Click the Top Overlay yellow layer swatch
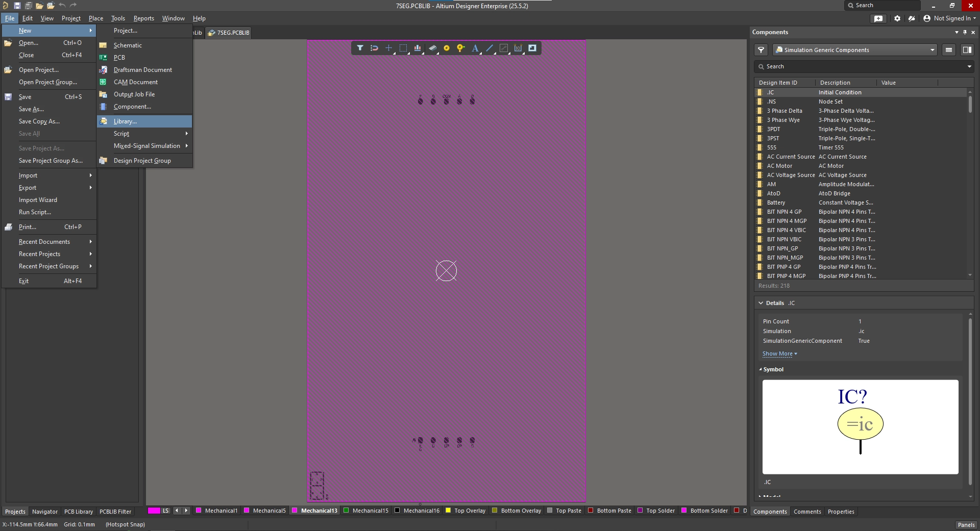The image size is (980, 531). click(448, 511)
